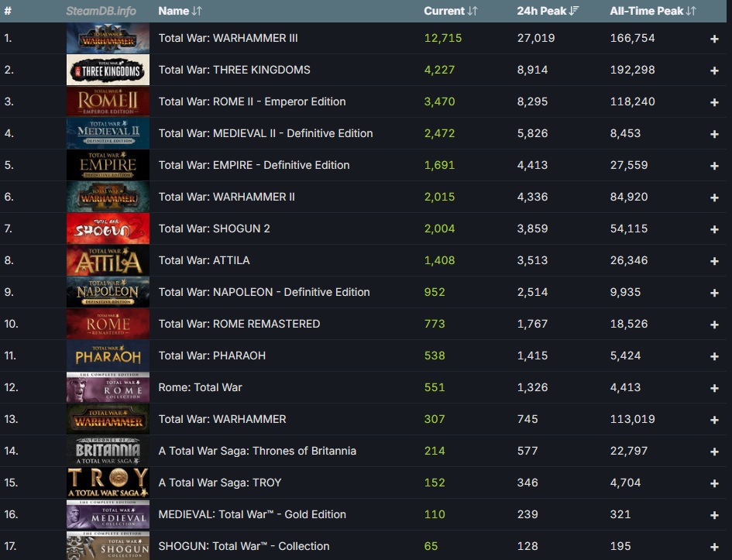Click plus icon for MEDIEVAL II - Definitive Edition

[714, 134]
